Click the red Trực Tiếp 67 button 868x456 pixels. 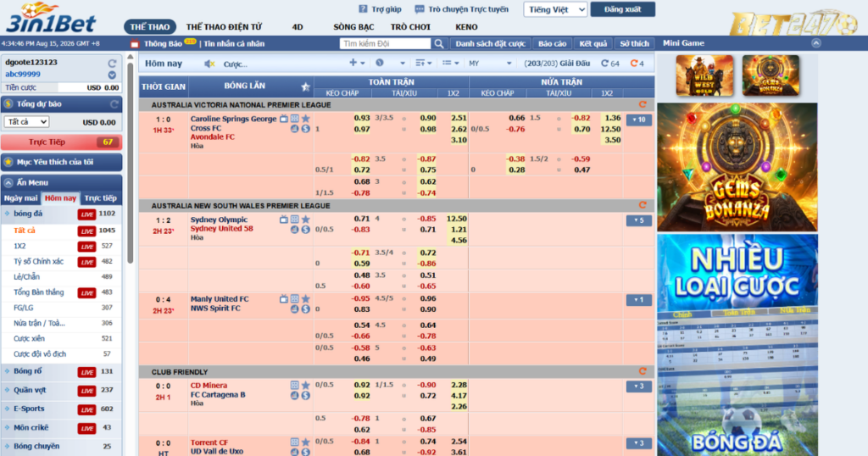61,142
